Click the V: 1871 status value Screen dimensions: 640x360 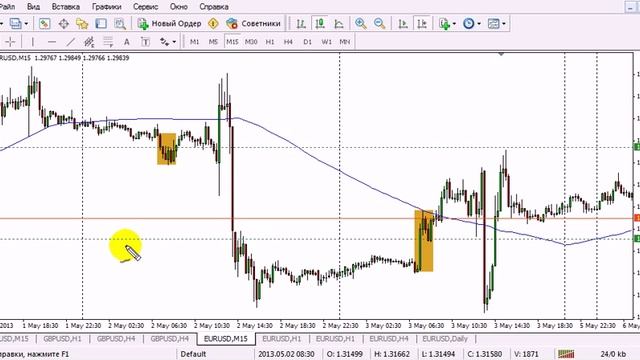point(526,354)
